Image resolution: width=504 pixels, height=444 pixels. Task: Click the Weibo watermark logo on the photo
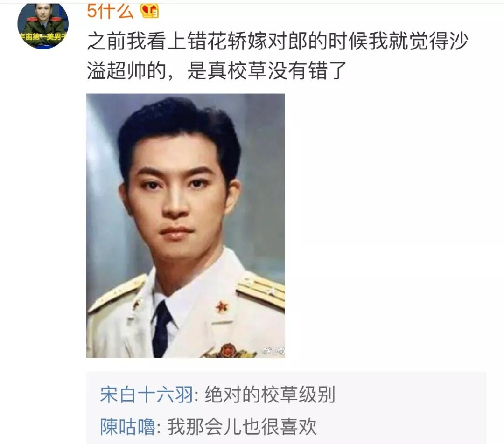(273, 351)
